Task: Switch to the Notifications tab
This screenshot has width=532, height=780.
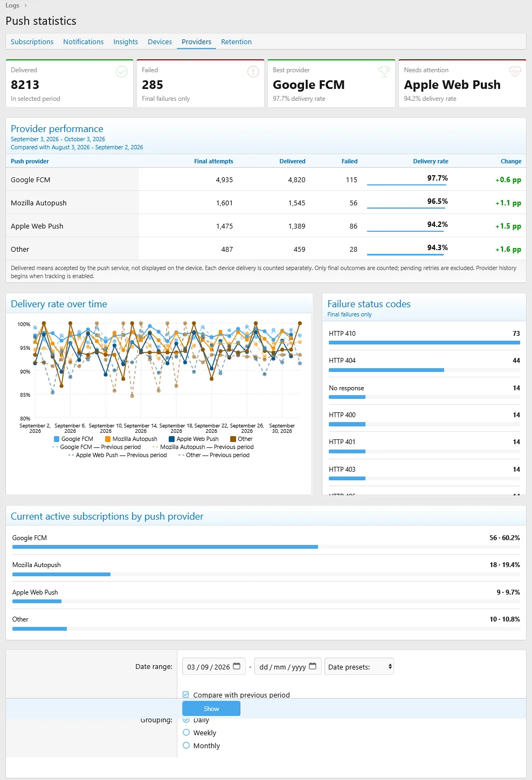Action: [x=83, y=42]
